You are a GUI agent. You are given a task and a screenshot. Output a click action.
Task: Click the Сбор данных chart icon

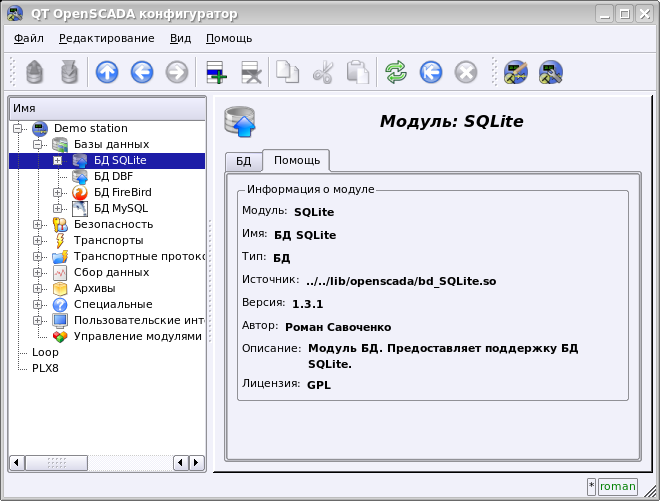(60, 272)
